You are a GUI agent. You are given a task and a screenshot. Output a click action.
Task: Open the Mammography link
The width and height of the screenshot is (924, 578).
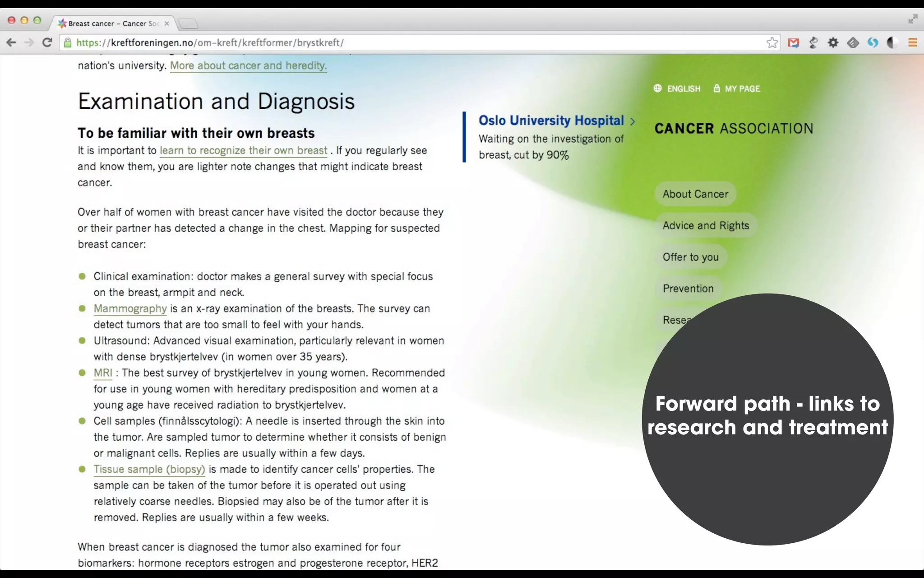point(130,309)
